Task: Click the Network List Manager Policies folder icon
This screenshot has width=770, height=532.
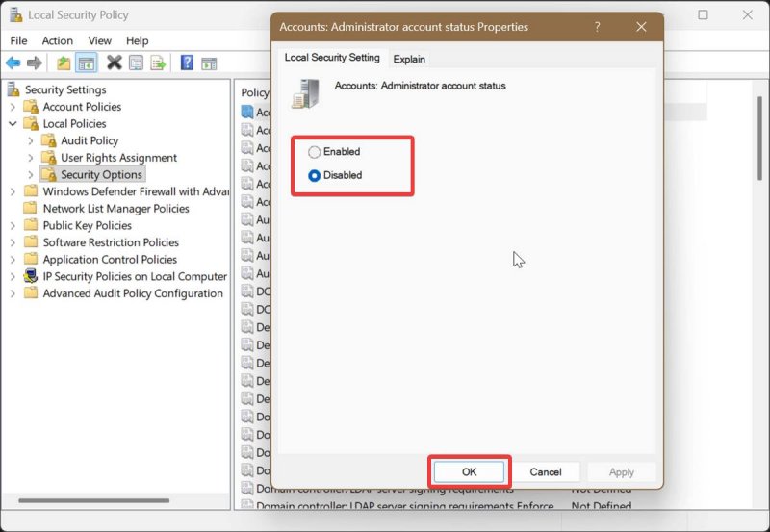Action: [31, 208]
